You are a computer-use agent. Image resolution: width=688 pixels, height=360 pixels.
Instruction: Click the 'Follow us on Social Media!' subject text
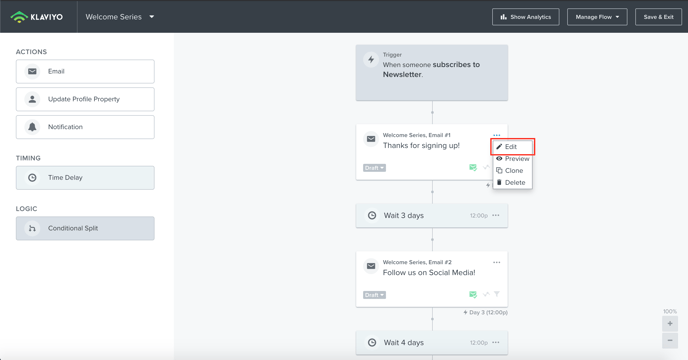point(429,273)
